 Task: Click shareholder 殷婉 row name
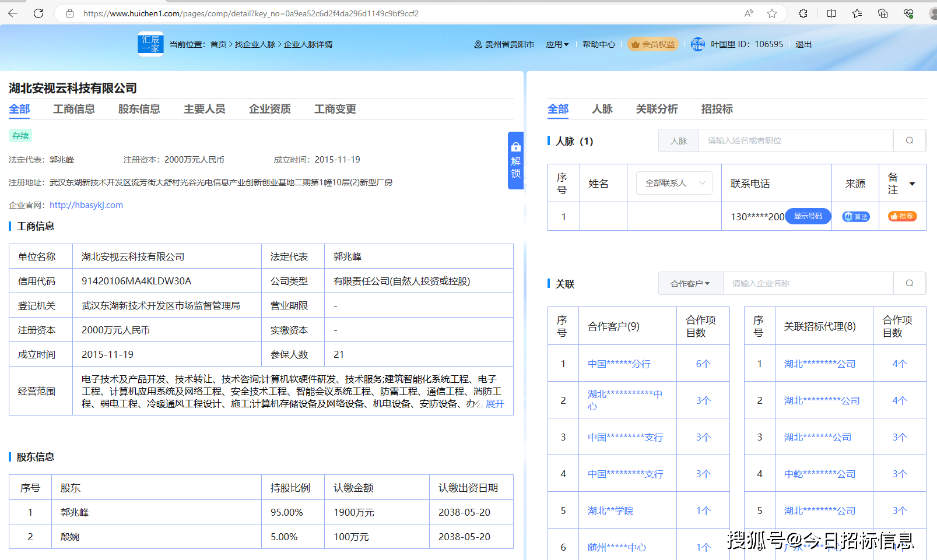pyautogui.click(x=70, y=537)
